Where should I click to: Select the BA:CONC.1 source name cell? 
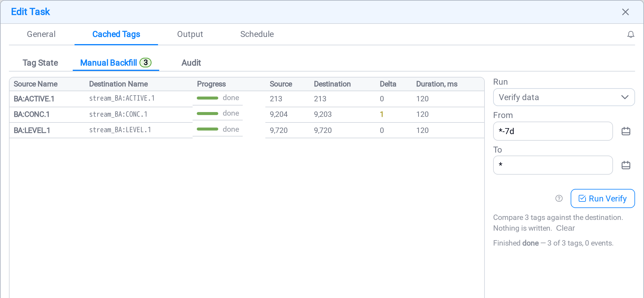pyautogui.click(x=32, y=114)
